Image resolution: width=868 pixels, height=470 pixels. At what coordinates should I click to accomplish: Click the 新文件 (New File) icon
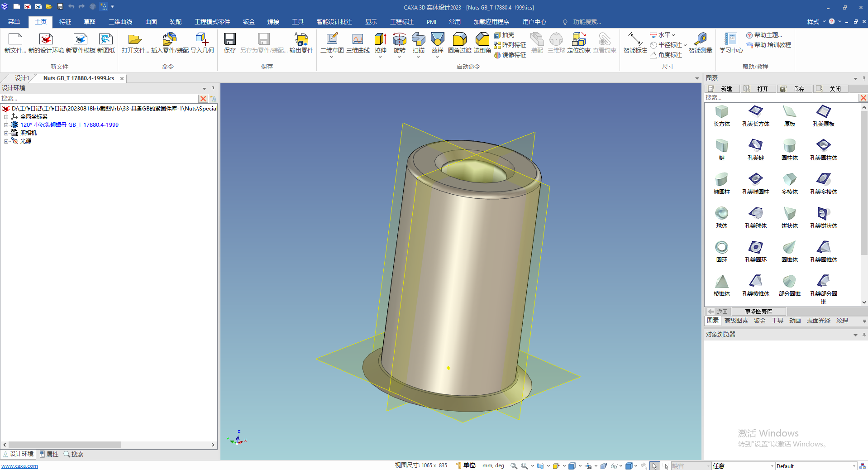[15, 39]
